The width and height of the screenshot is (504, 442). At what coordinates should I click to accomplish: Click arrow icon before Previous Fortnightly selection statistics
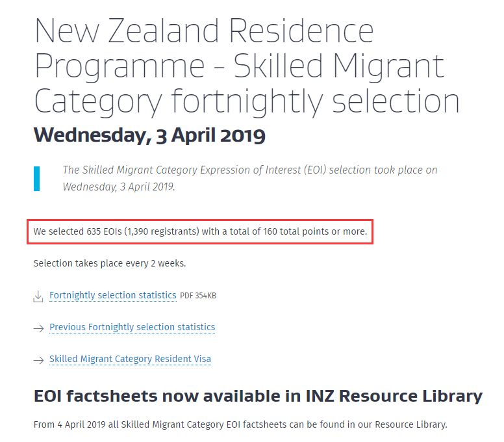(x=38, y=328)
